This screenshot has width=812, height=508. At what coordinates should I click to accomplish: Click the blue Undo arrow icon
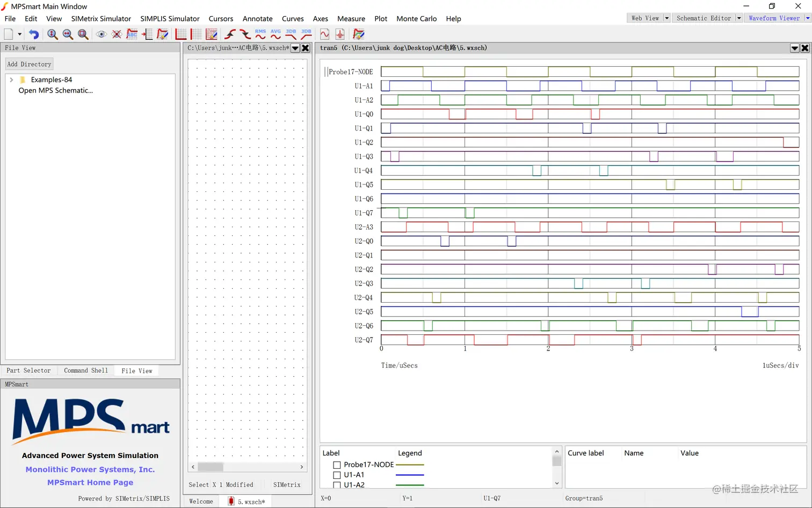pyautogui.click(x=34, y=34)
